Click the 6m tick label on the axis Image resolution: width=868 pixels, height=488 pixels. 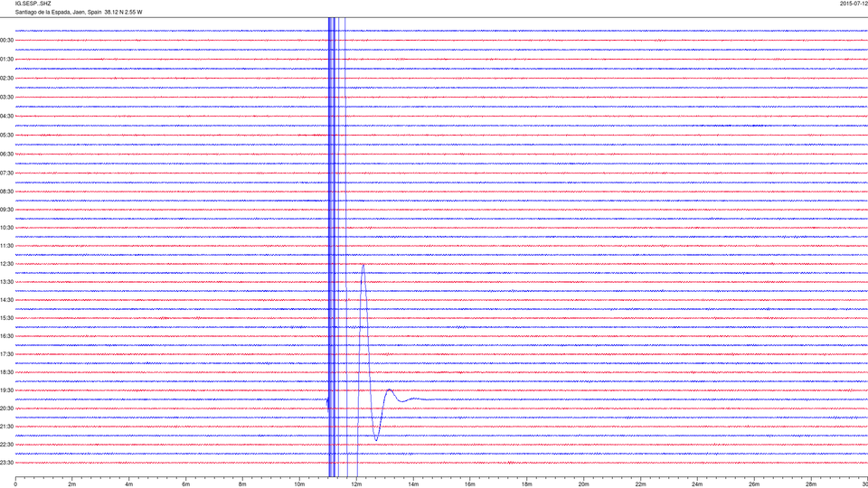pos(186,484)
